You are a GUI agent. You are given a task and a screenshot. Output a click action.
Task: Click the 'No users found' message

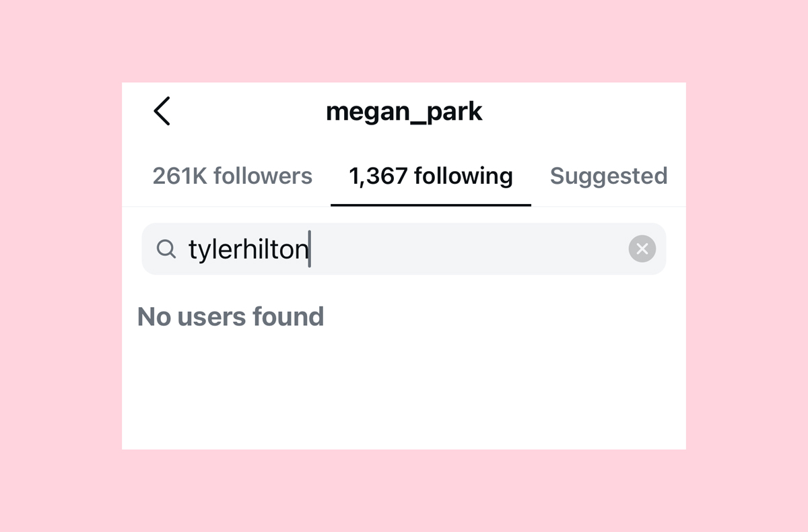tap(230, 317)
